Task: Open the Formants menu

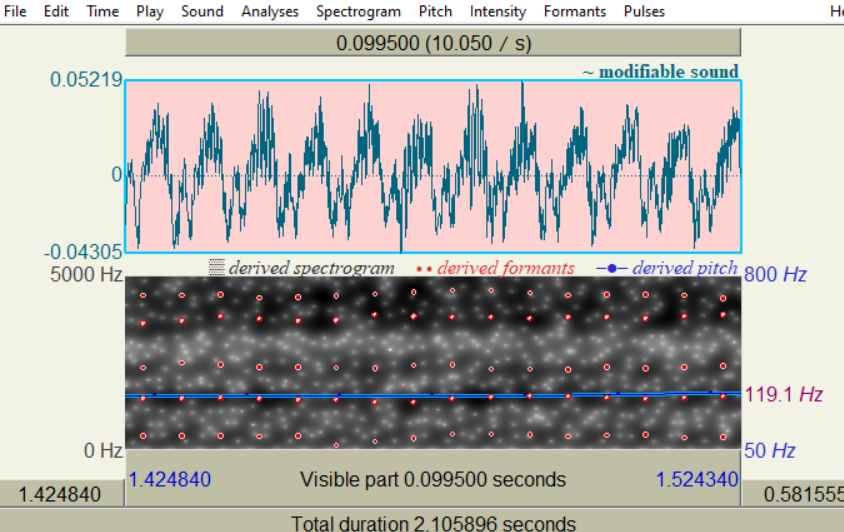Action: click(x=574, y=11)
